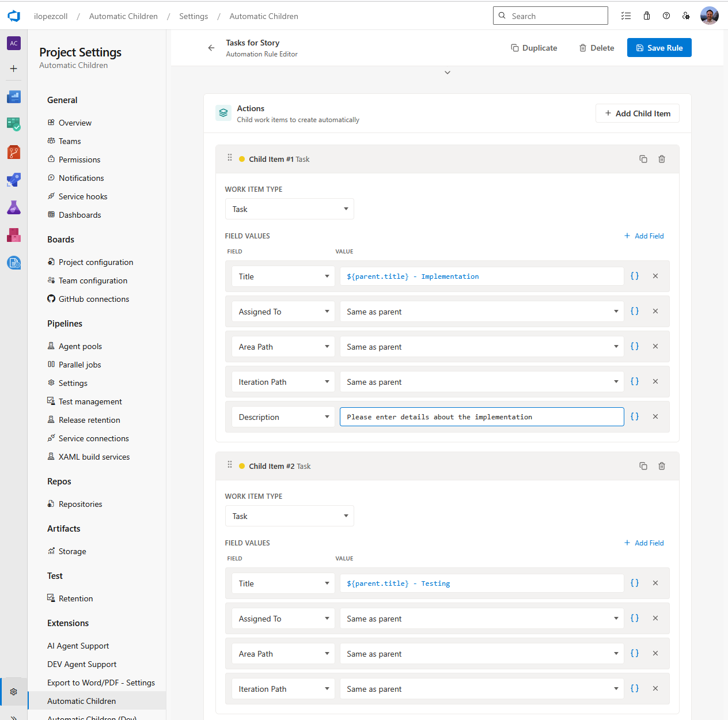The width and height of the screenshot is (728, 720).
Task: Delete Child Item #2 using its trash icon
Action: click(661, 466)
